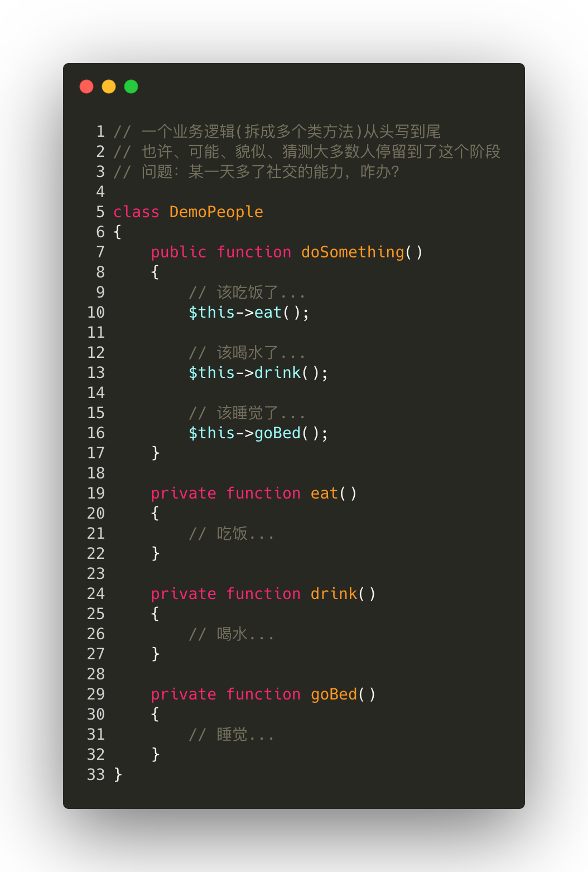Screen dimensions: 588x872
Task: Click the red close window dot
Action: coord(86,87)
